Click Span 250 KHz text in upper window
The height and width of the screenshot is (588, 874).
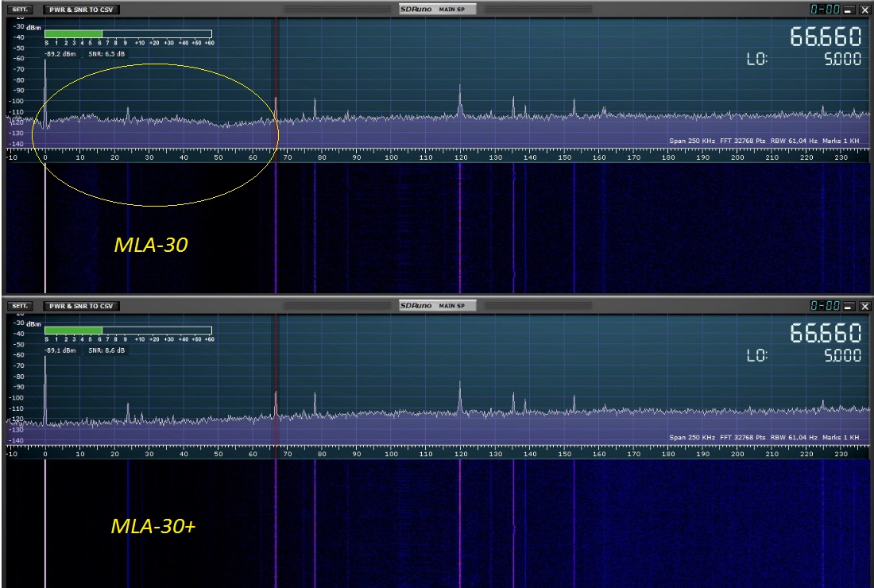(x=692, y=141)
